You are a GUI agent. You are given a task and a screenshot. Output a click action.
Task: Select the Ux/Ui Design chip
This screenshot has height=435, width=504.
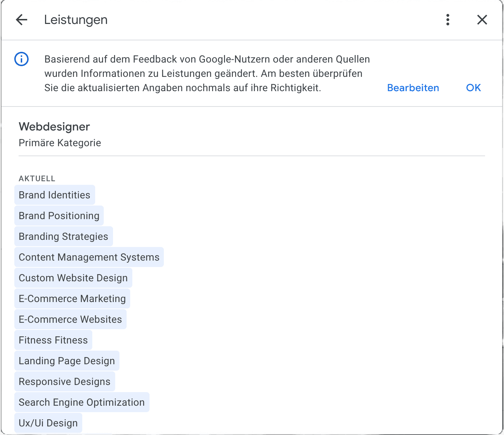pyautogui.click(x=48, y=423)
